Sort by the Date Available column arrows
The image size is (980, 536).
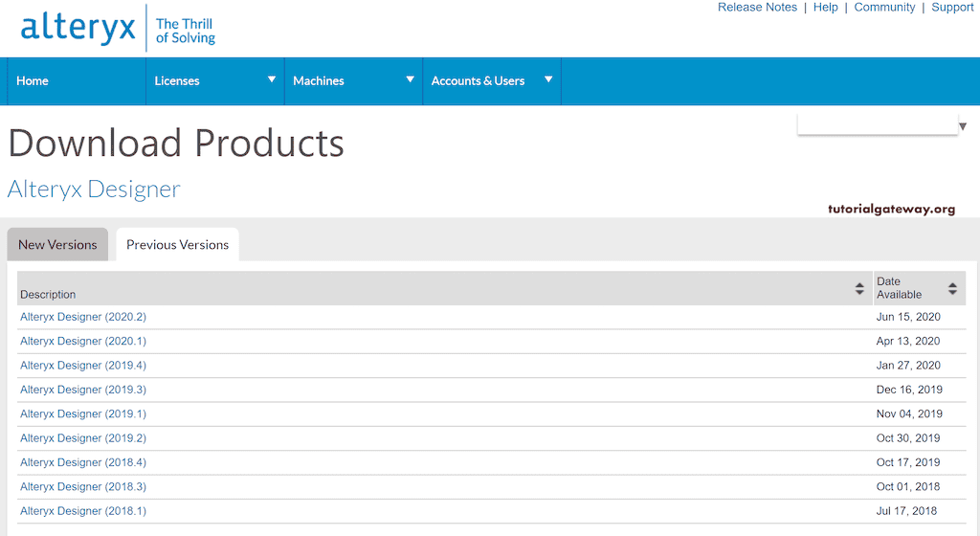pos(952,288)
